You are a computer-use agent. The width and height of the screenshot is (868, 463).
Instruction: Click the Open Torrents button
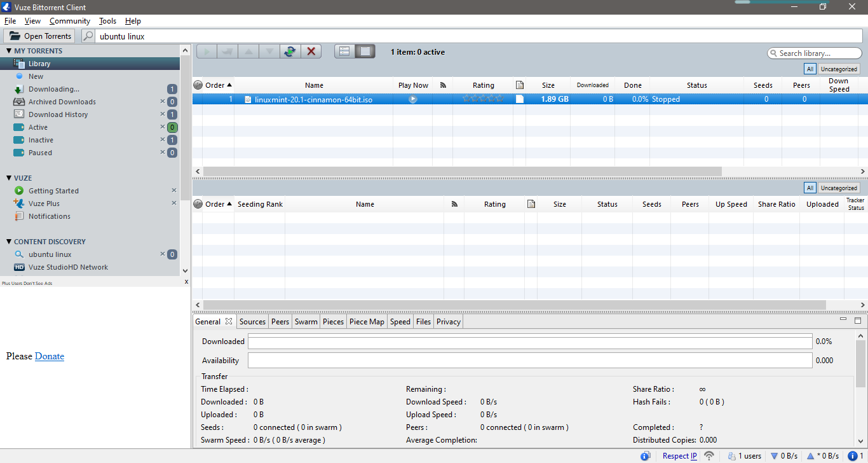(x=39, y=36)
